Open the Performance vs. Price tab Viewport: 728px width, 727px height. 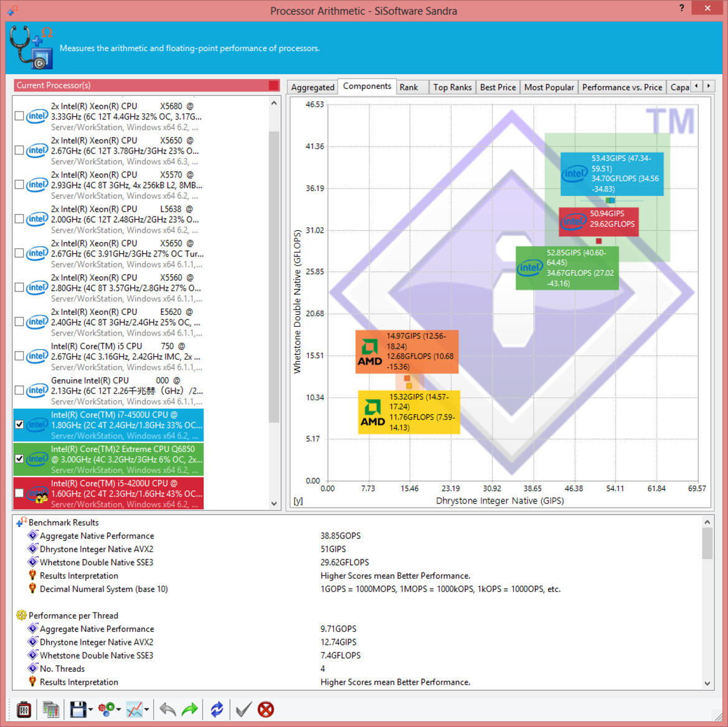(x=622, y=87)
